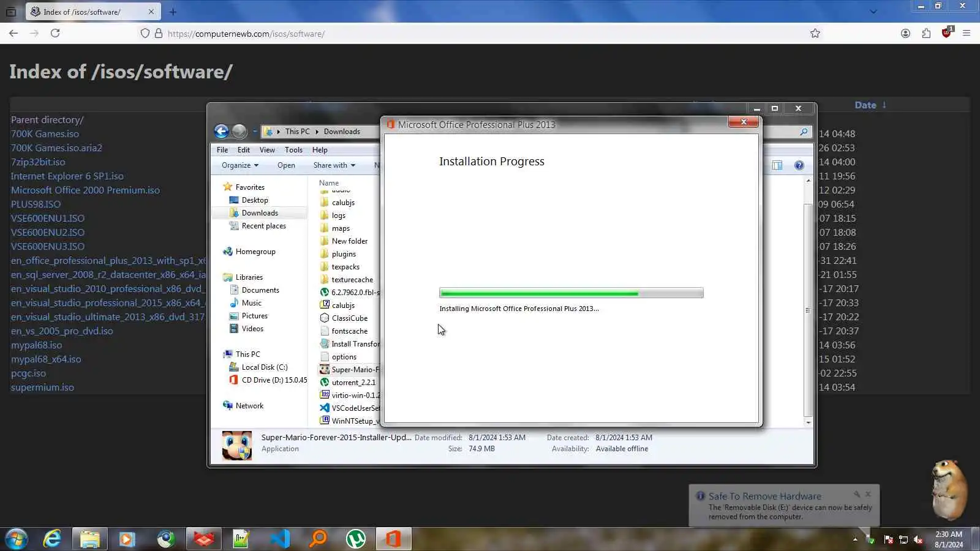Open the Tools menu in Explorer
Screen dimensions: 980x551
(x=293, y=150)
